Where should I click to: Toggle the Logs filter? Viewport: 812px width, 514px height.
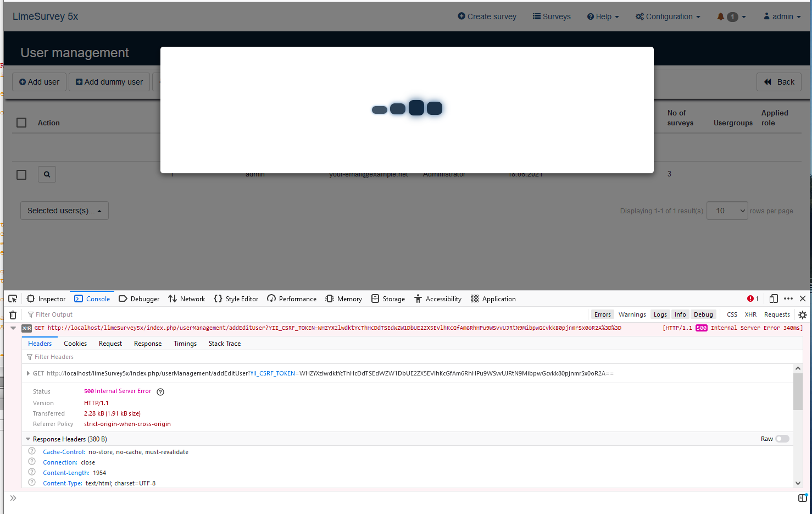660,314
